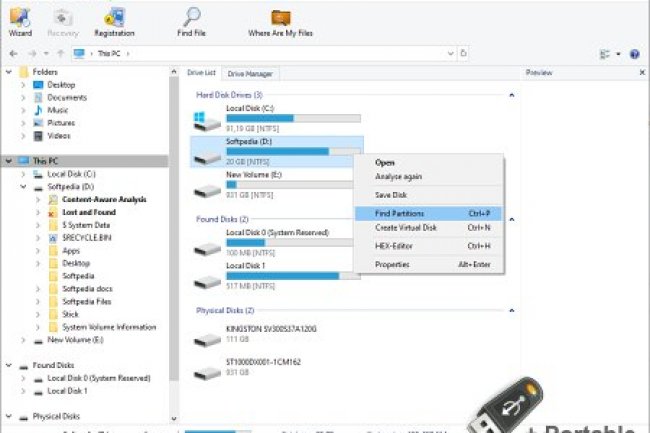Open Where Are My Files
Image resolution: width=650 pixels, height=433 pixels.
281,20
